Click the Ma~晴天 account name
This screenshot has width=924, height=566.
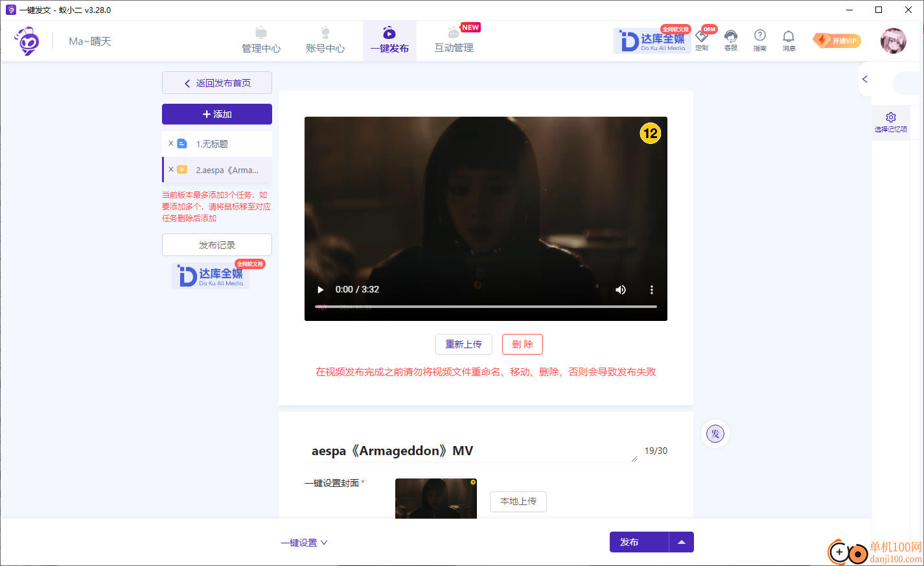[x=90, y=41]
